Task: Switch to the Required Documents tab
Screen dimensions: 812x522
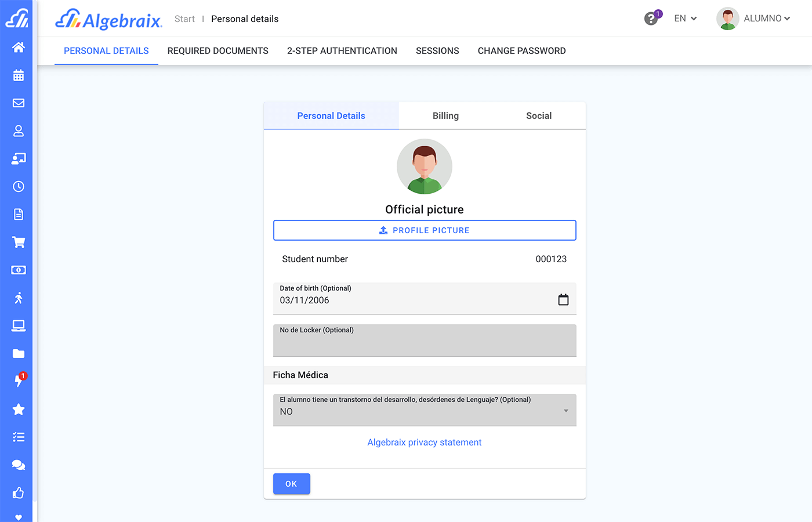Action: tap(217, 51)
